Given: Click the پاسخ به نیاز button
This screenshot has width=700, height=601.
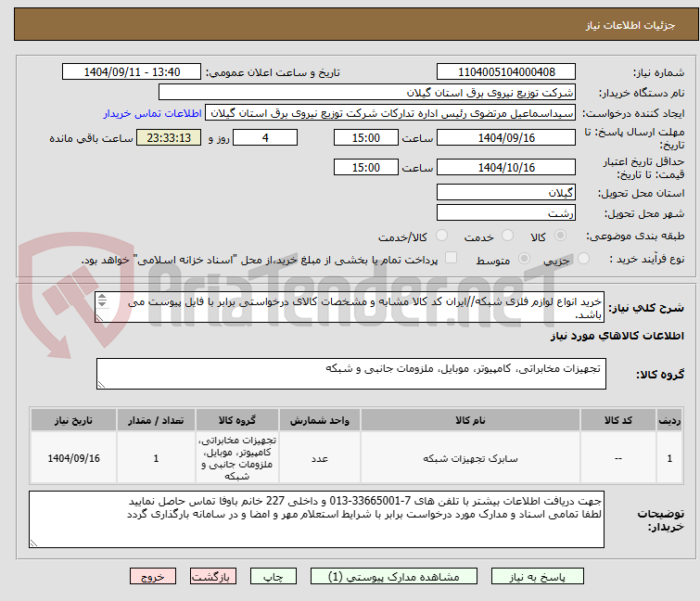Looking at the screenshot, I should tap(537, 577).
